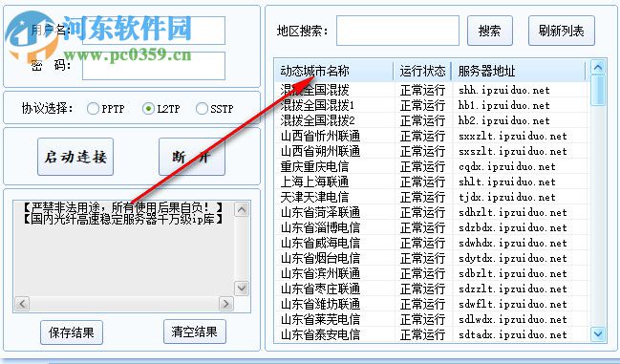The height and width of the screenshot is (364, 620).
Task: Click the 刷新列表 button
Action: coord(562,31)
